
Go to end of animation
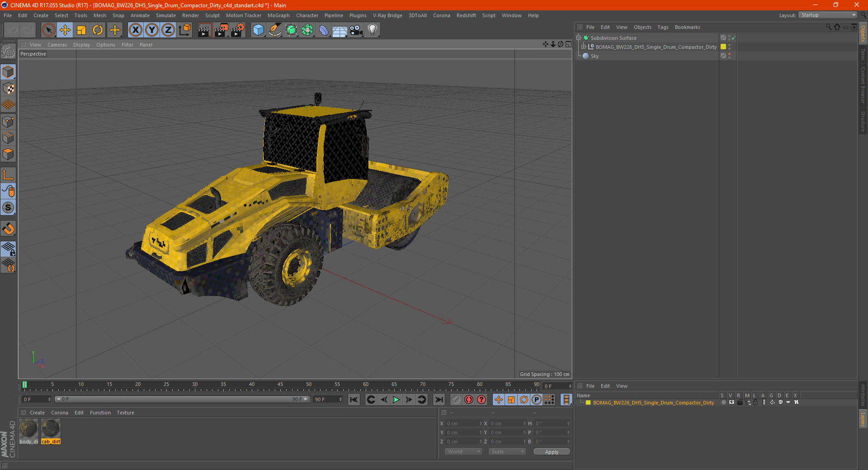[439, 399]
